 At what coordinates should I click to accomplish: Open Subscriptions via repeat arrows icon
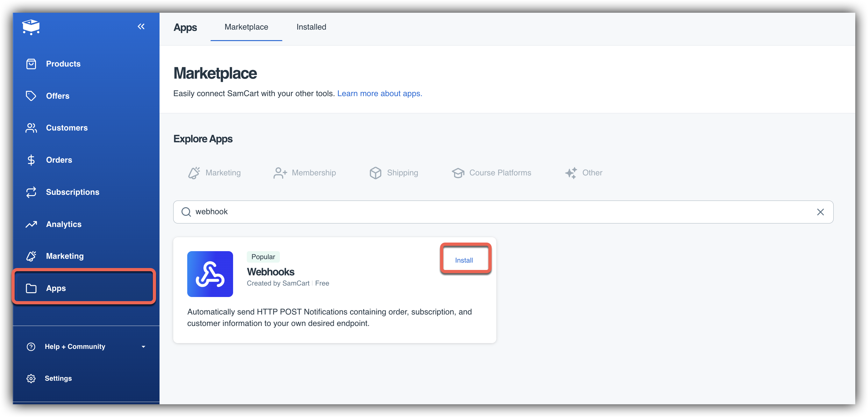point(31,192)
